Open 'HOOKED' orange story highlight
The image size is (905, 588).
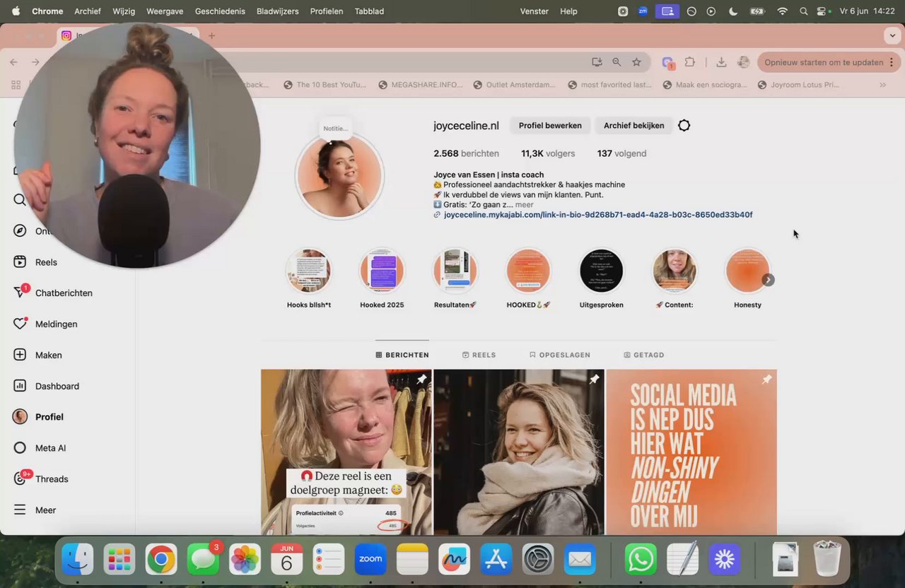click(528, 271)
